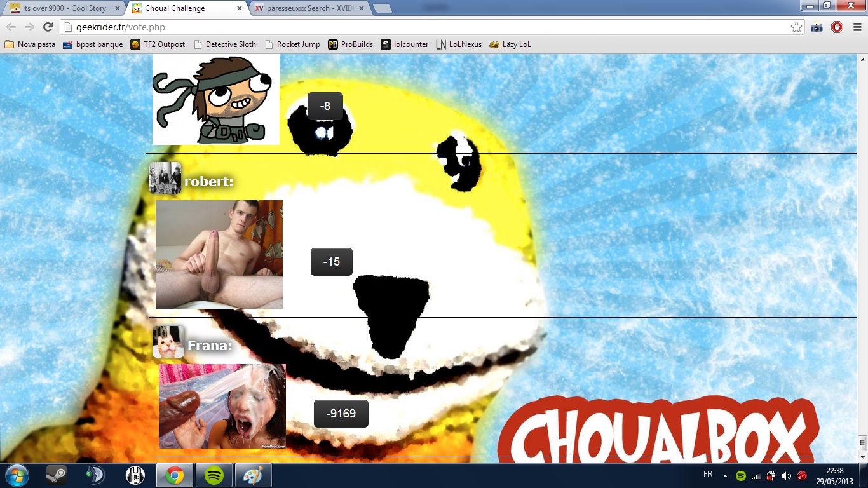This screenshot has width=868, height=488.
Task: Switch to the 'its over 9000 - Cool Story' tab
Action: [64, 8]
